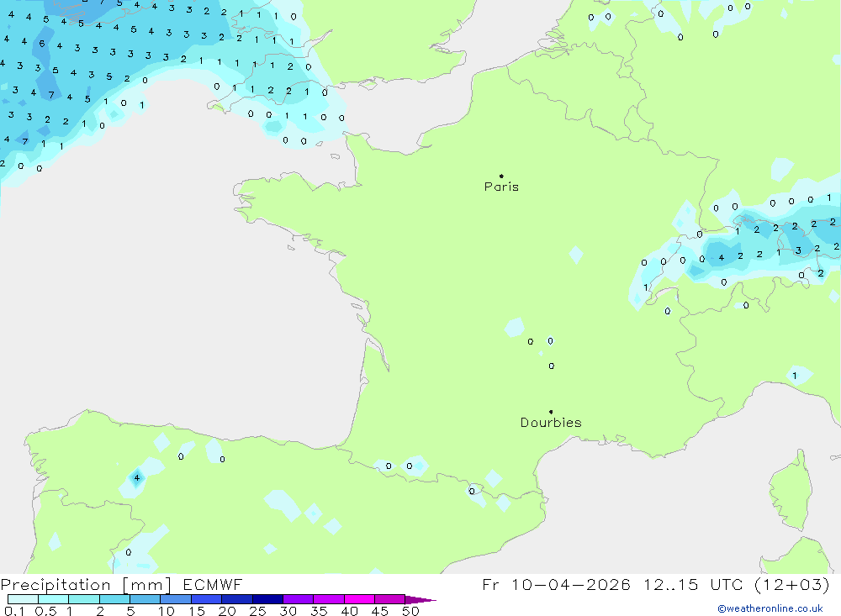Click the (12+03) forecast offset text
Screen dimensions: 841x616
pos(792,584)
